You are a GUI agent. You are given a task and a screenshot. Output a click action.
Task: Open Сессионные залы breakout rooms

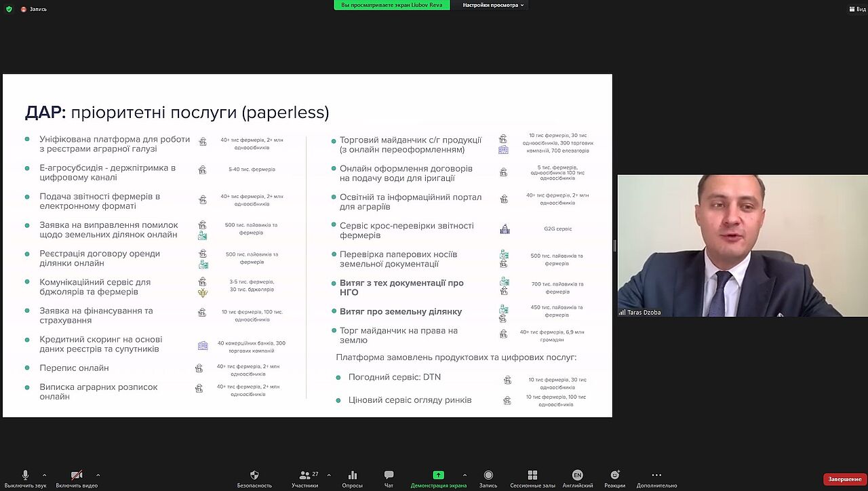click(x=532, y=475)
